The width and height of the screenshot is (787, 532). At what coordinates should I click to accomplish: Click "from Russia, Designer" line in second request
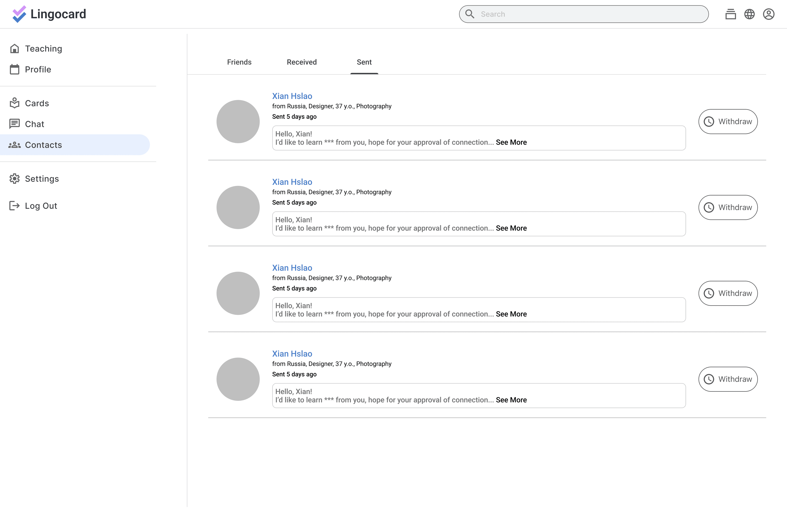(x=332, y=192)
